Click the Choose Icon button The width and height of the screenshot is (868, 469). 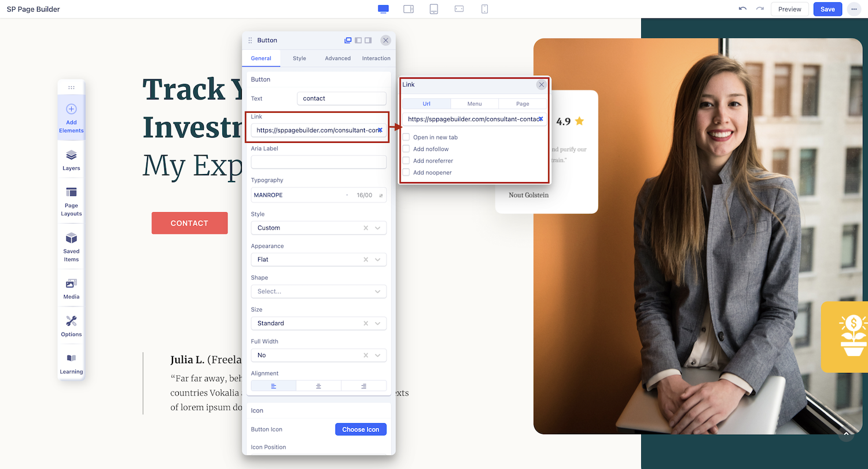coord(361,430)
